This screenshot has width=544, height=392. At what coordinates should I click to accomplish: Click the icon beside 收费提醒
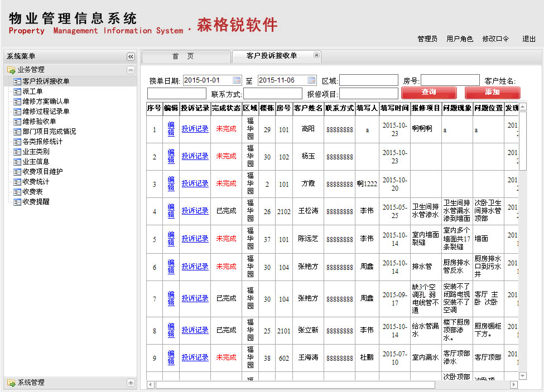17,202
